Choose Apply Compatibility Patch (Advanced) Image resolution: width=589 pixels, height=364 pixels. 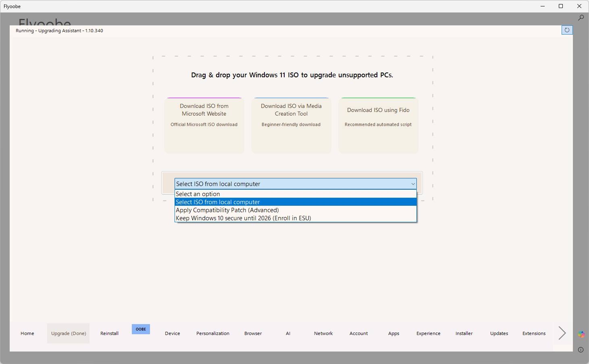(296, 210)
